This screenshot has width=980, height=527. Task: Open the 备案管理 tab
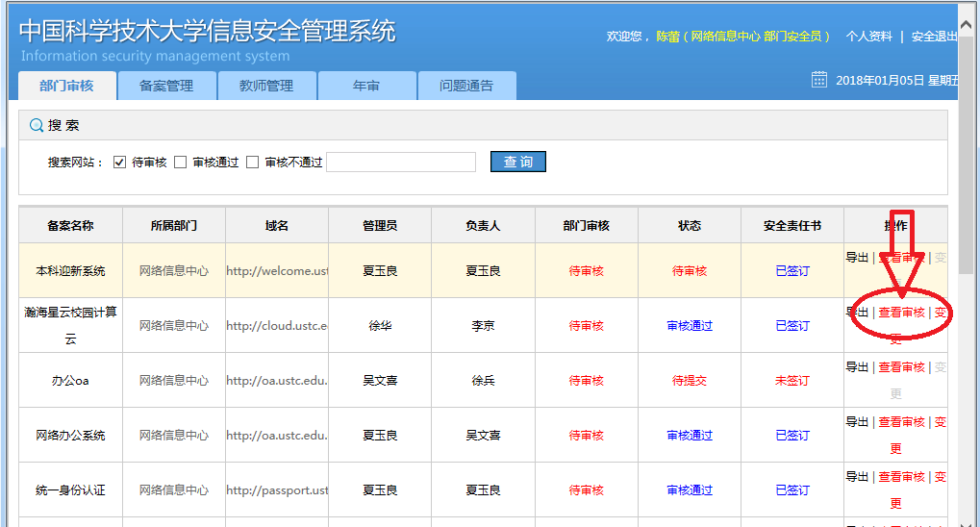pyautogui.click(x=166, y=86)
